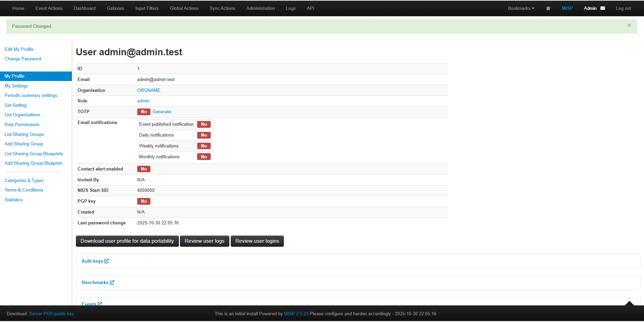Expand the Global Actions menu
Viewport: 644px width, 322px height.
(184, 8)
